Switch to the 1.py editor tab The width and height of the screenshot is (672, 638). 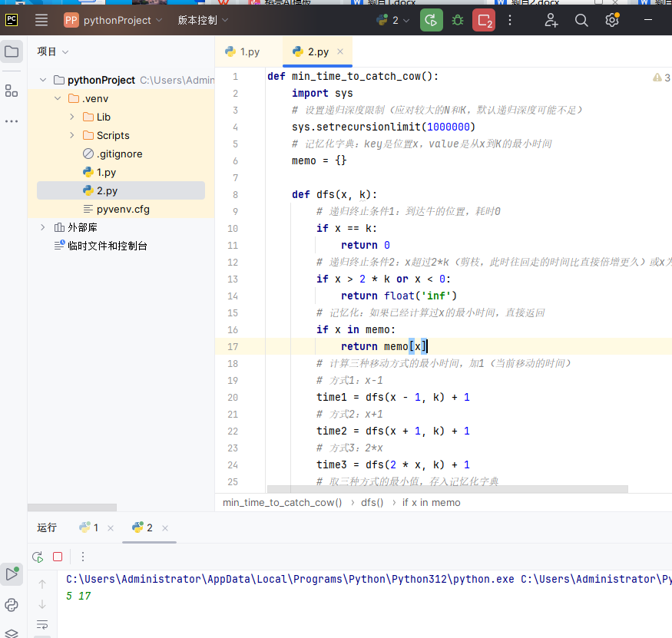pyautogui.click(x=243, y=52)
